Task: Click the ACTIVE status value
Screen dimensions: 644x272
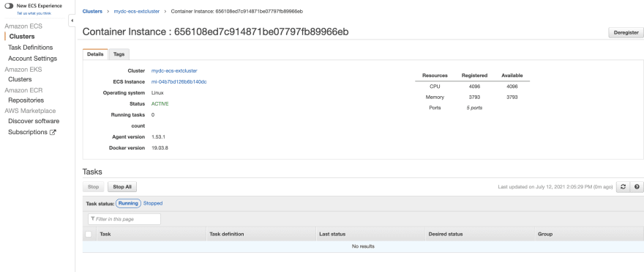Action: (160, 103)
